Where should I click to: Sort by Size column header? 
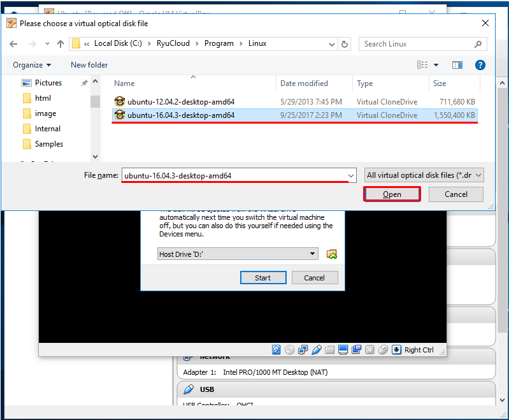pyautogui.click(x=454, y=83)
